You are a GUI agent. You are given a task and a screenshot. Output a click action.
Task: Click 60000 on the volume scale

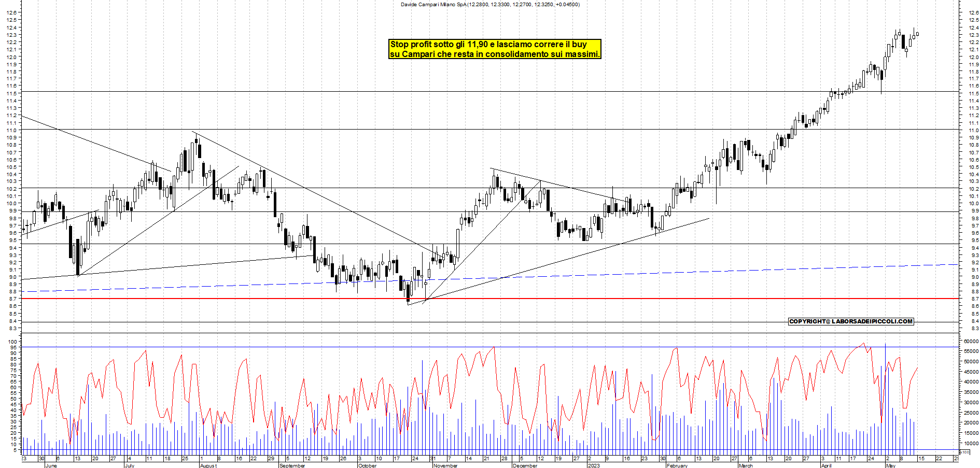pos(971,342)
